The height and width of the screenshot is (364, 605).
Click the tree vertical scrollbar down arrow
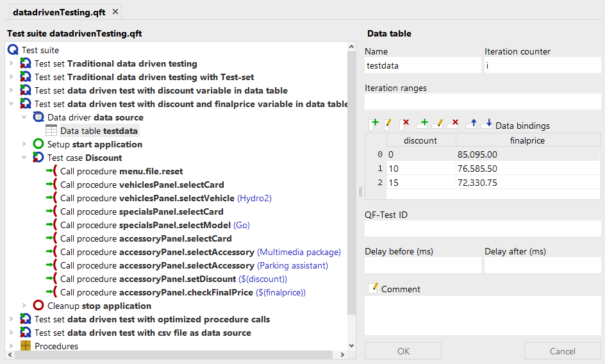point(351,345)
